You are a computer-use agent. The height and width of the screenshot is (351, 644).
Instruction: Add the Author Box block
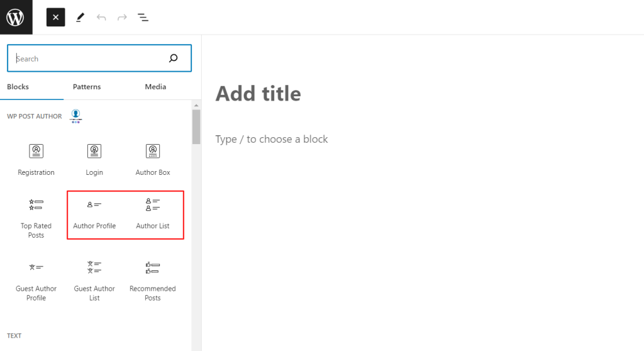[x=153, y=160]
